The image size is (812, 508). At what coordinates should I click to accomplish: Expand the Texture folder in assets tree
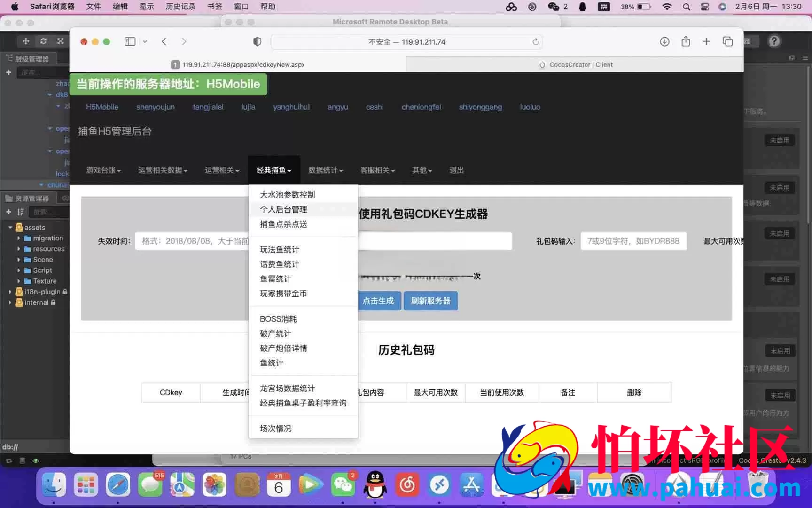19,281
